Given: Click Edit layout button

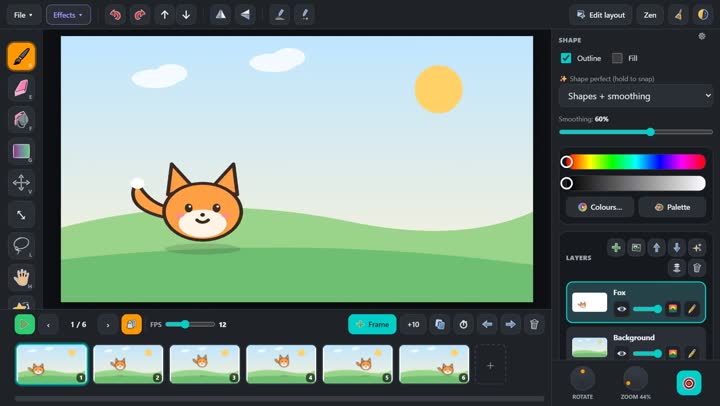Looking at the screenshot, I should pyautogui.click(x=601, y=15).
